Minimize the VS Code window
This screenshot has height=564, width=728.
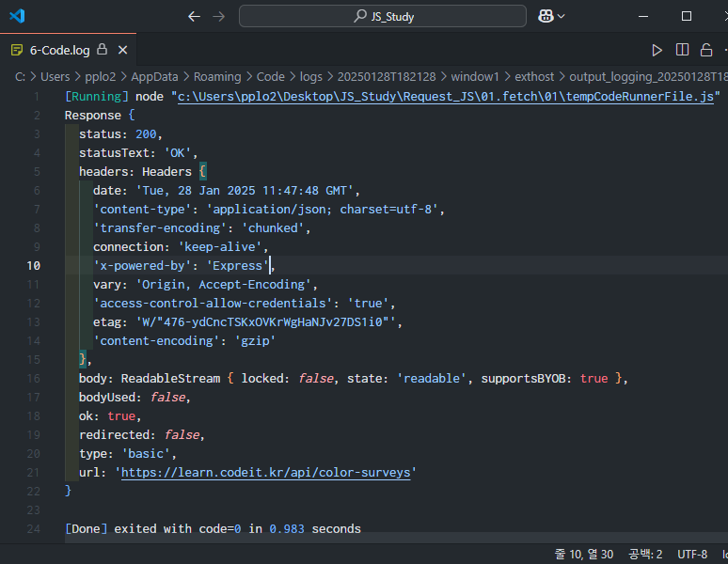coord(643,16)
